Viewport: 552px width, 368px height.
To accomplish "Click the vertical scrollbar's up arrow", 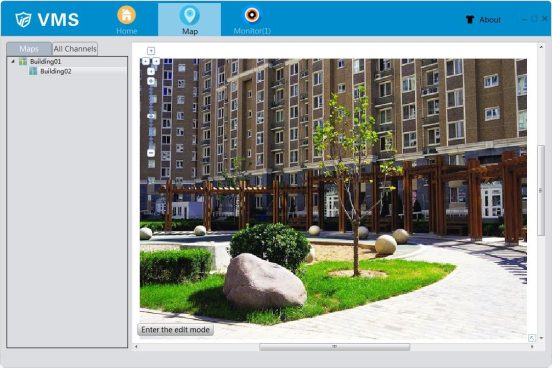I will [x=541, y=46].
